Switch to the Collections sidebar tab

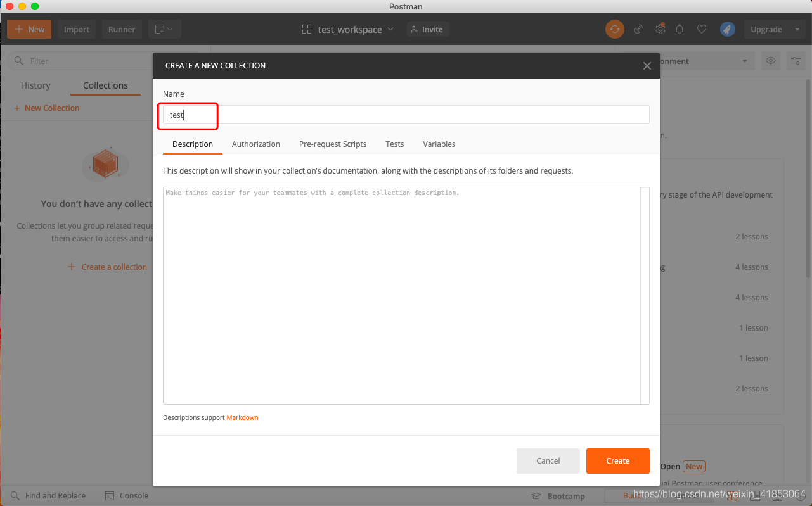click(x=105, y=85)
